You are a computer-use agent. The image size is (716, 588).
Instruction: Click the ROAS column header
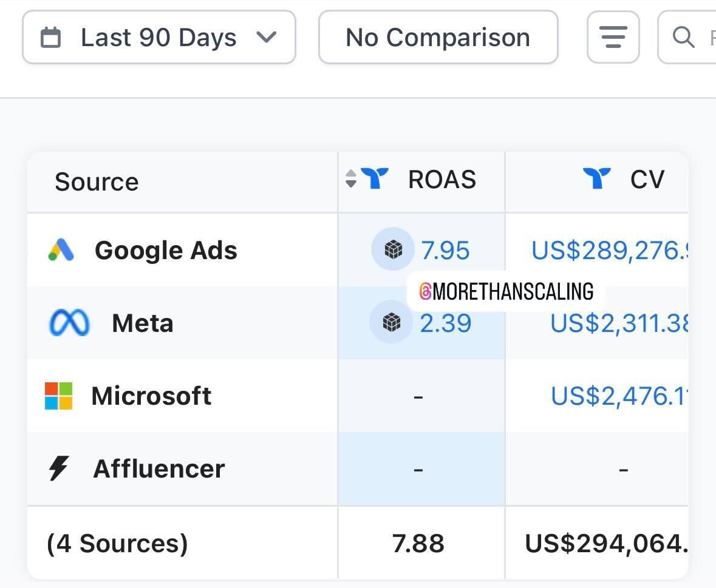pos(442,180)
